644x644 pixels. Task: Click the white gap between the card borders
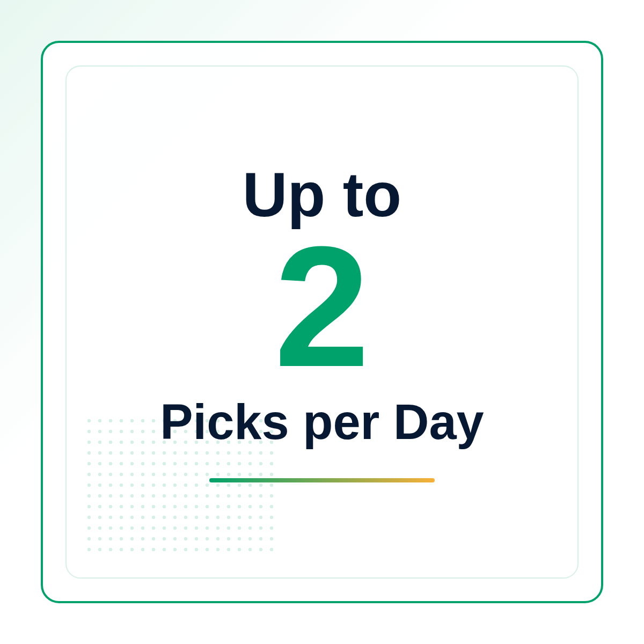[322, 54]
